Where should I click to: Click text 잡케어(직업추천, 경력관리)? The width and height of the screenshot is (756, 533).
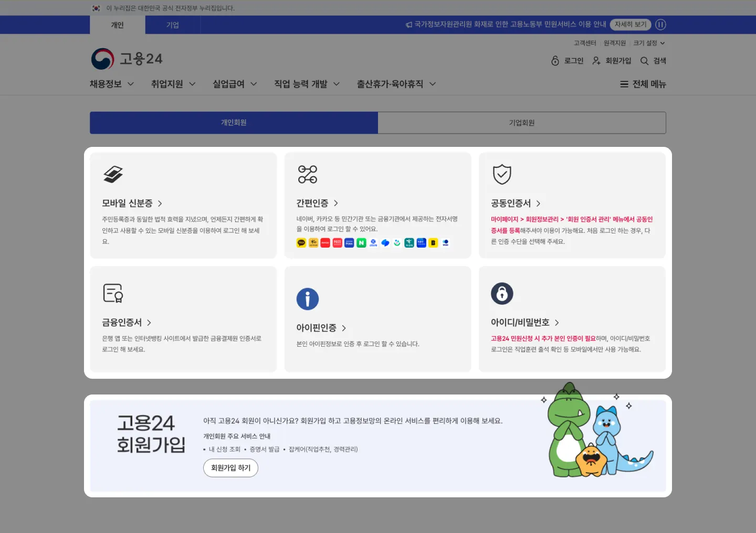click(323, 450)
